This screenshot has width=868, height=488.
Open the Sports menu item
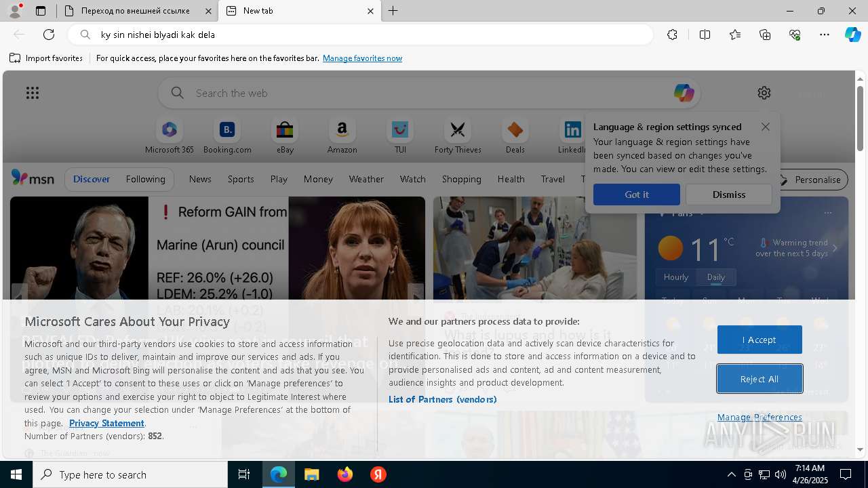pos(241,179)
